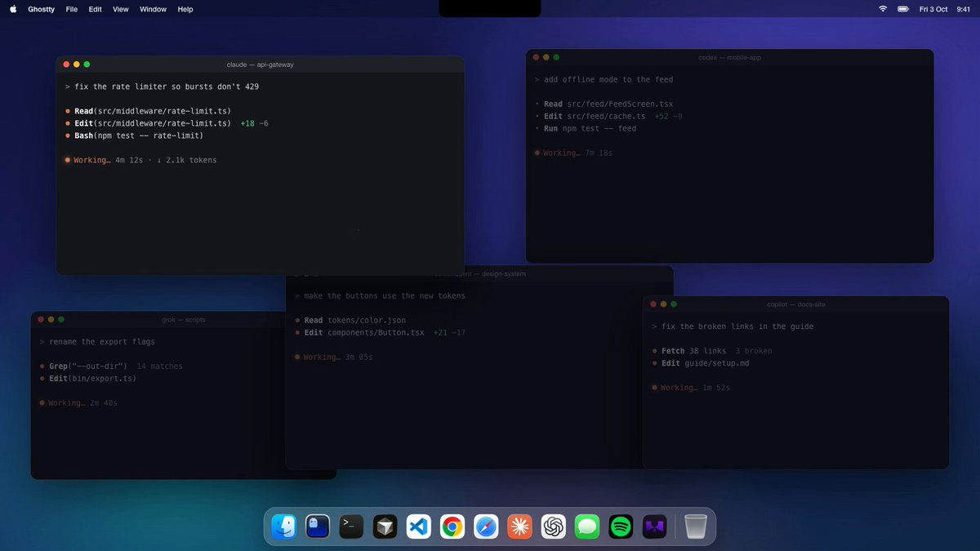The height and width of the screenshot is (551, 980).
Task: Open the File menu
Action: (72, 9)
